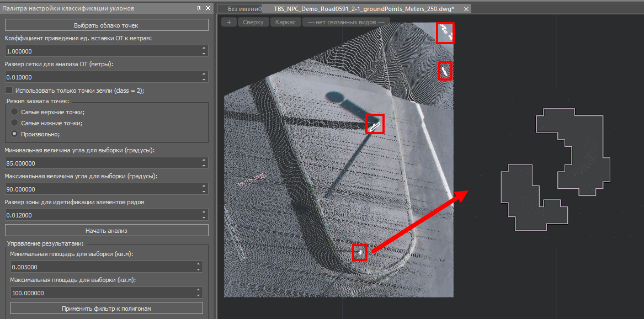Click 'Начать анализ' button
The image size is (644, 319).
coord(107,230)
